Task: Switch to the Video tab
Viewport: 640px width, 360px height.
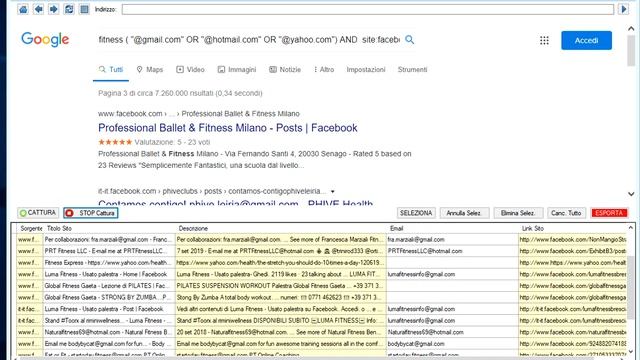Action: 190,70
